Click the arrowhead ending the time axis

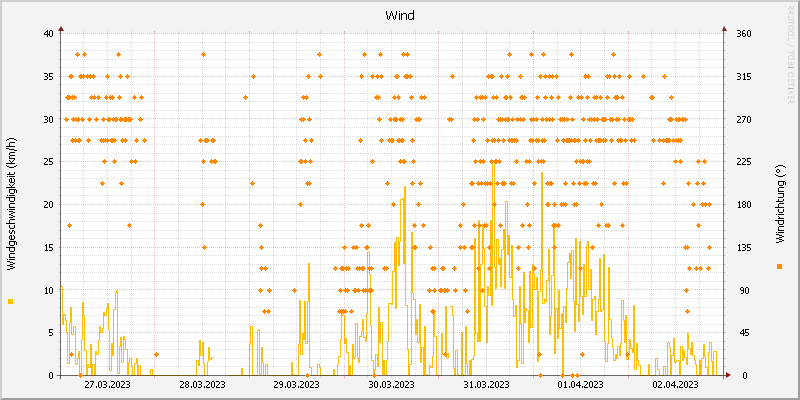[x=728, y=375]
